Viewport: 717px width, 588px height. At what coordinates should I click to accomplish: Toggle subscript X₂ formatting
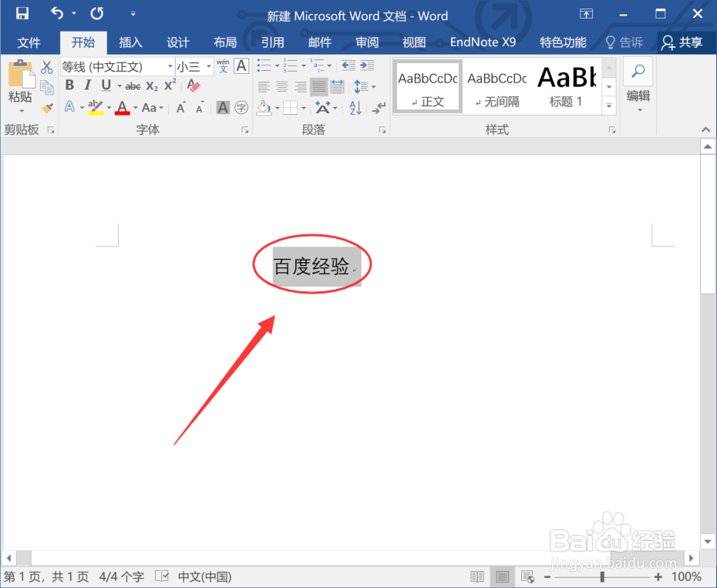152,86
